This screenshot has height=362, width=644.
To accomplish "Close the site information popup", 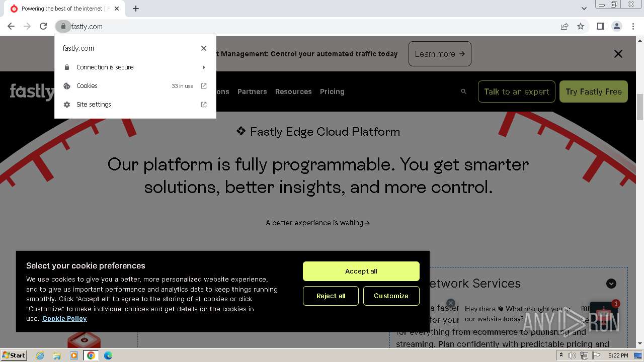I will click(x=204, y=48).
